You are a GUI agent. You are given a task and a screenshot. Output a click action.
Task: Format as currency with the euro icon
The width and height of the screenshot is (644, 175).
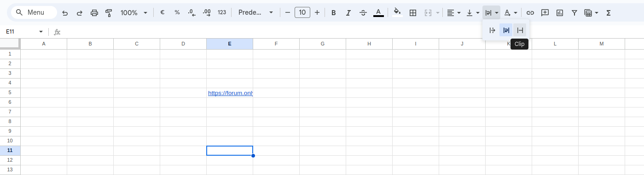[x=162, y=13]
